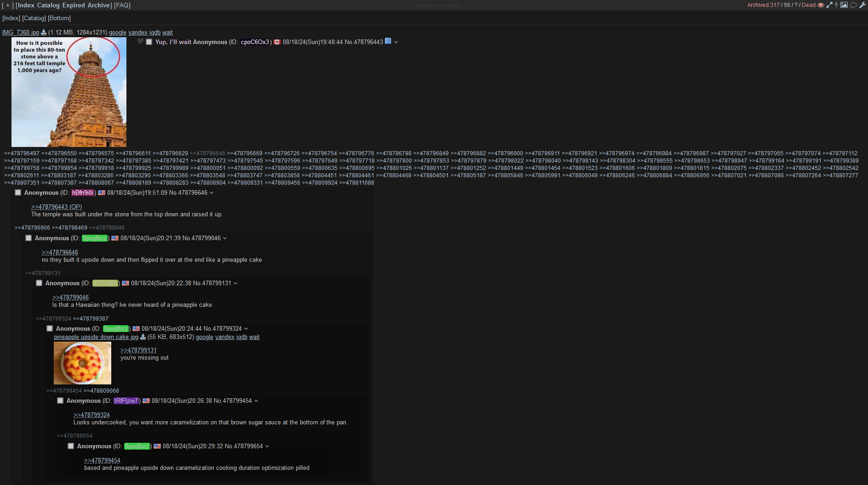Viewport: 868px width, 485px height.
Task: Follow quote link >>478799454 in last post
Action: pos(102,460)
